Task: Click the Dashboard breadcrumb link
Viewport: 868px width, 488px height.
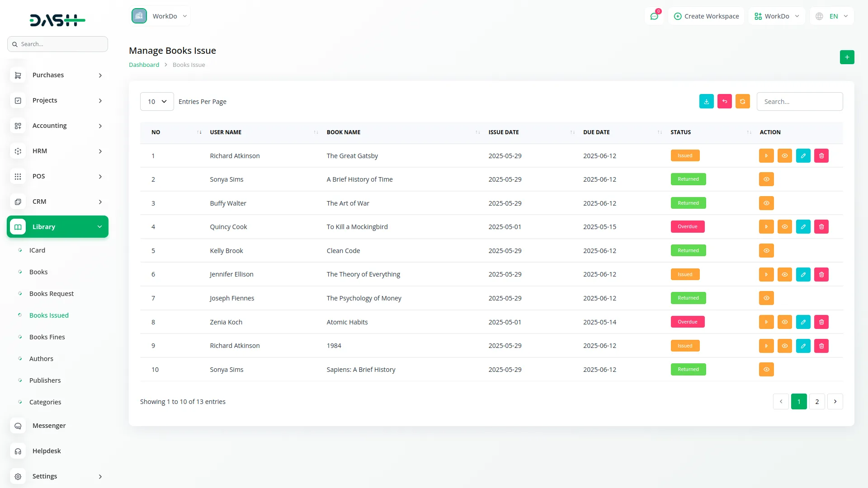Action: pos(144,65)
